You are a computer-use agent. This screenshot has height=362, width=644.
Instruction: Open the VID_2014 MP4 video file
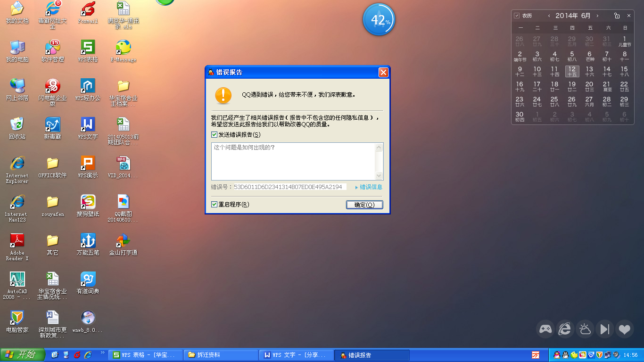click(123, 167)
